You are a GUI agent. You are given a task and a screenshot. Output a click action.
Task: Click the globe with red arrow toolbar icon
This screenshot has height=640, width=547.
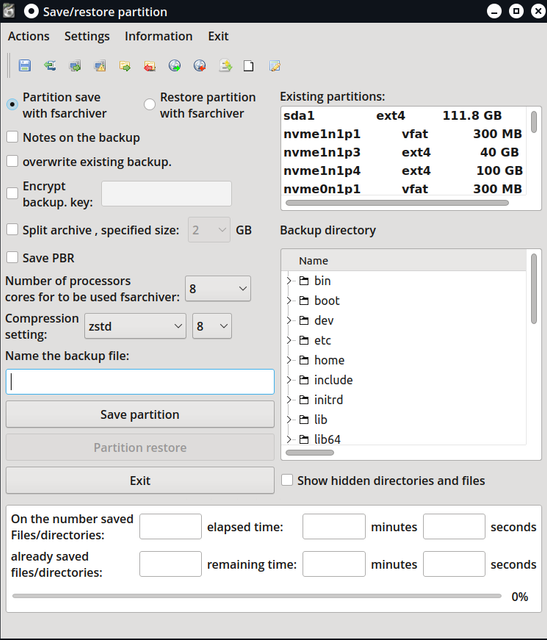point(200,66)
